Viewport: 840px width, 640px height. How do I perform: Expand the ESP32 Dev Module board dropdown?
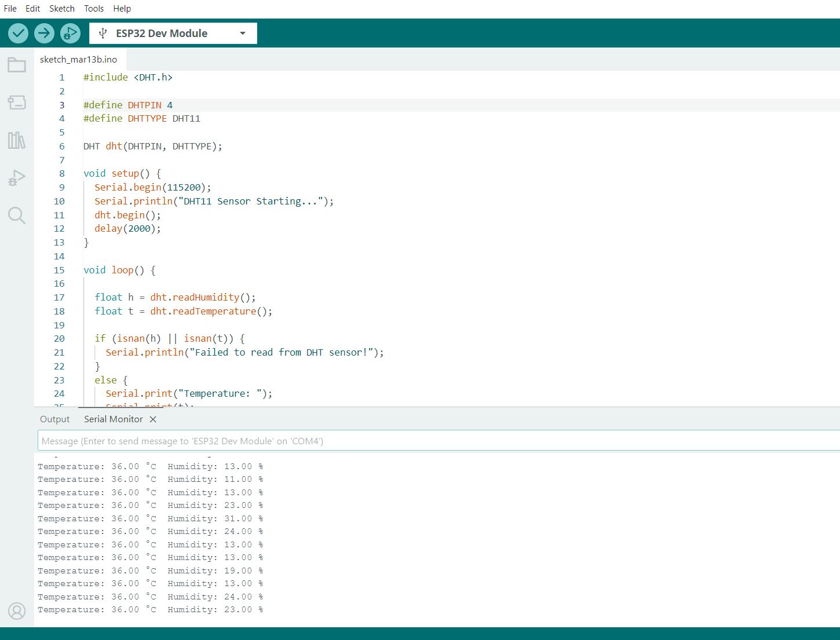point(173,33)
